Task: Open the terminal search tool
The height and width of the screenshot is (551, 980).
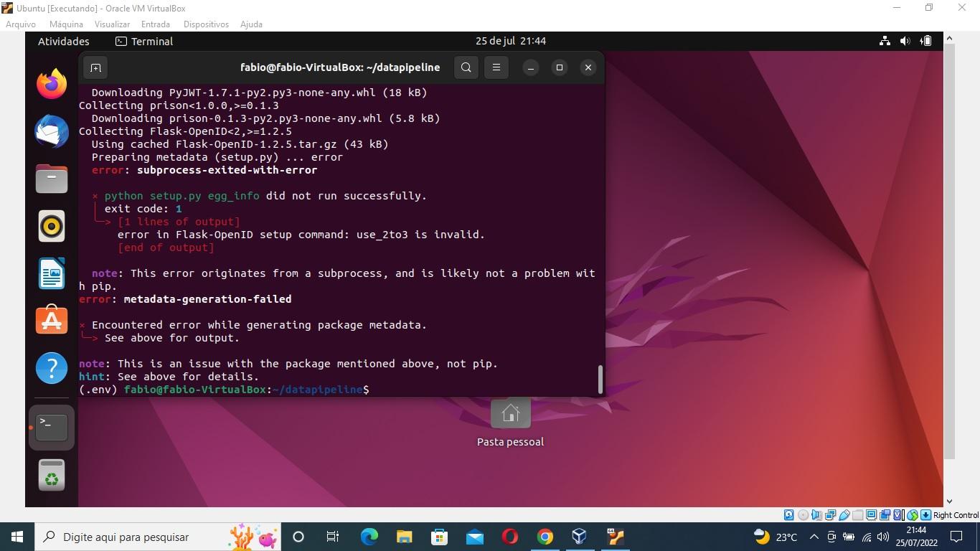Action: pyautogui.click(x=466, y=67)
